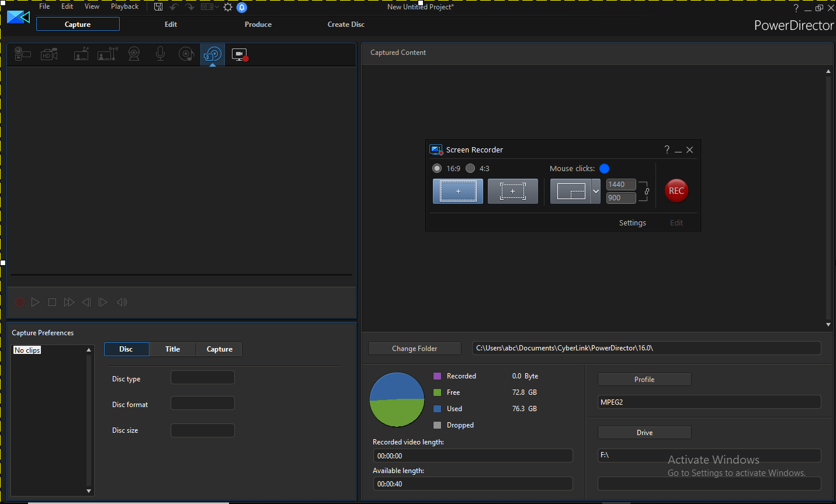Toggle the width-height aspect lock link
836x504 pixels.
(647, 191)
